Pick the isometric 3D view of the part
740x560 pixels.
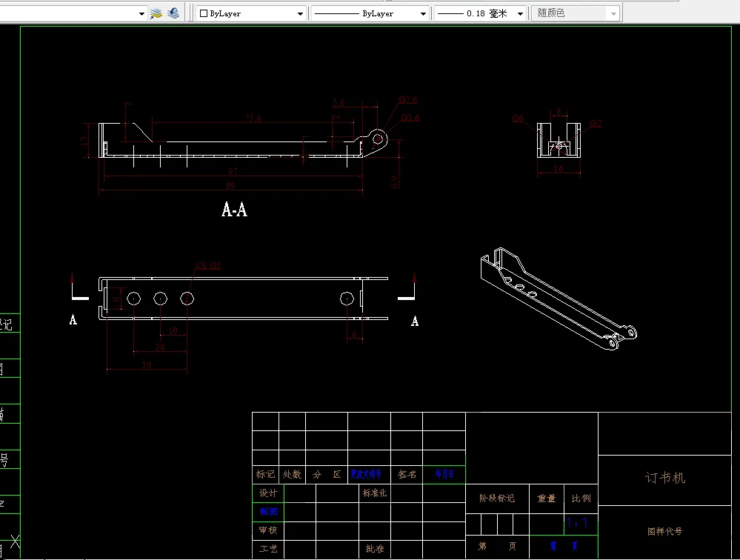pyautogui.click(x=559, y=299)
